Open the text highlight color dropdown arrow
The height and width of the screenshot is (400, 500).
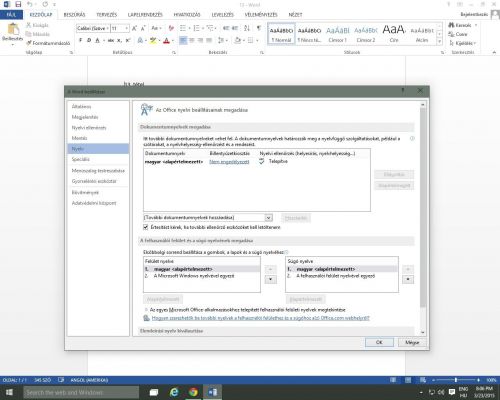pos(159,40)
